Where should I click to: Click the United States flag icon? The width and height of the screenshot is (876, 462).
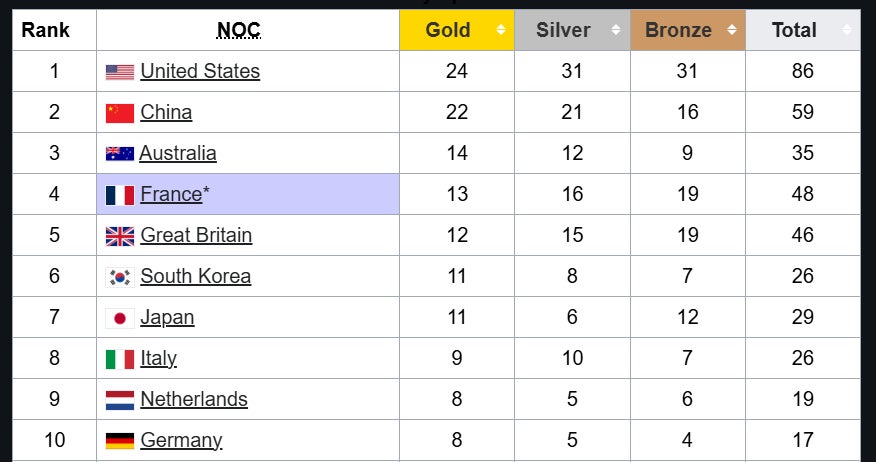119,72
